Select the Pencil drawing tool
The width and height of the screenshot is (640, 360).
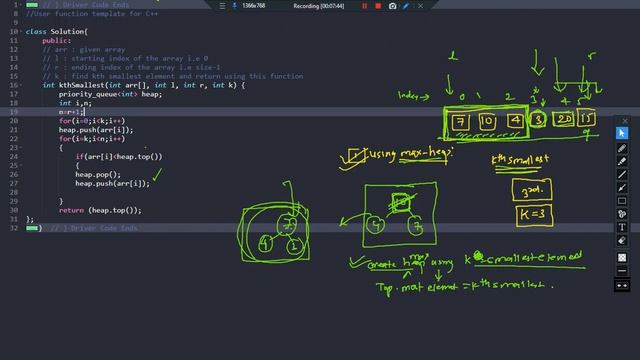click(x=622, y=148)
